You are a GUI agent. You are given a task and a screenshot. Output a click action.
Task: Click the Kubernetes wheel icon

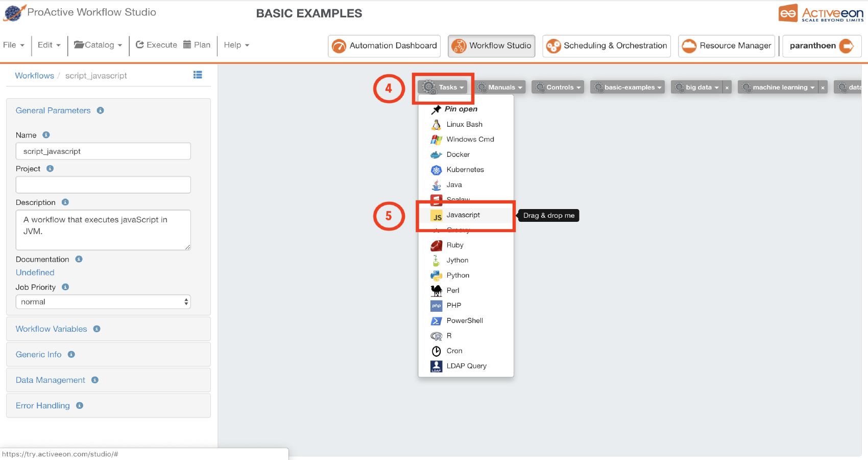[436, 170]
